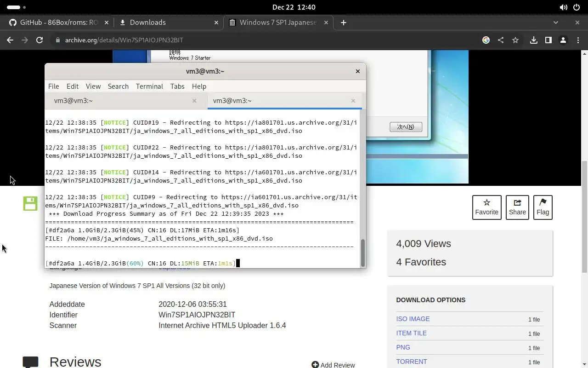The height and width of the screenshot is (368, 588).
Task: Open terminal Edit menu
Action: point(73,86)
